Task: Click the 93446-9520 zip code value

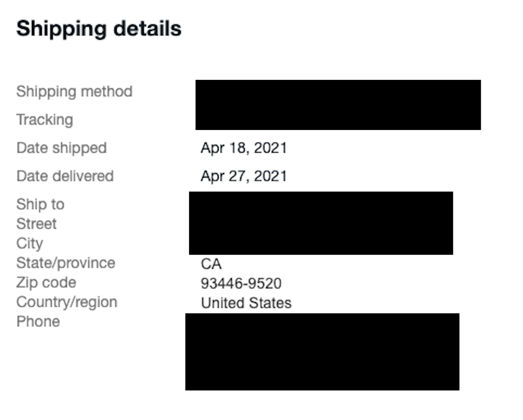Action: tap(241, 283)
